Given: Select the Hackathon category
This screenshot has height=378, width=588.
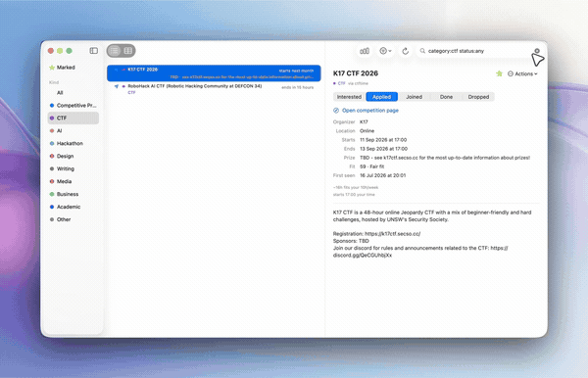Looking at the screenshot, I should (x=73, y=144).
